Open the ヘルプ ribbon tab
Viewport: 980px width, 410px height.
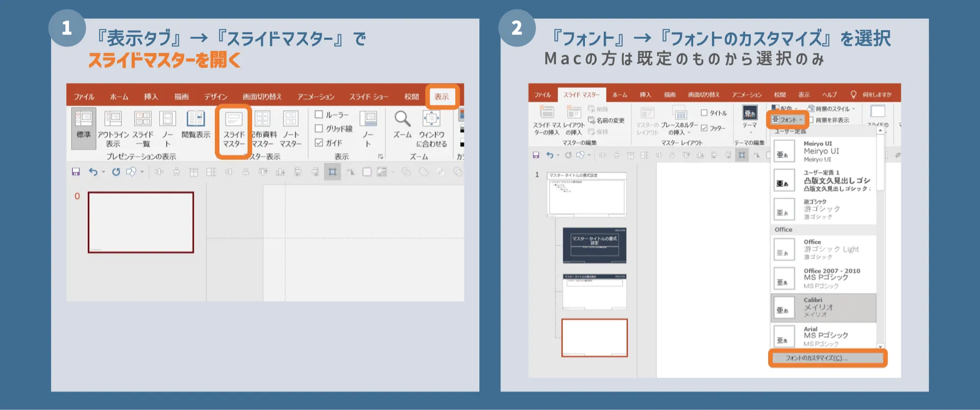click(x=829, y=95)
